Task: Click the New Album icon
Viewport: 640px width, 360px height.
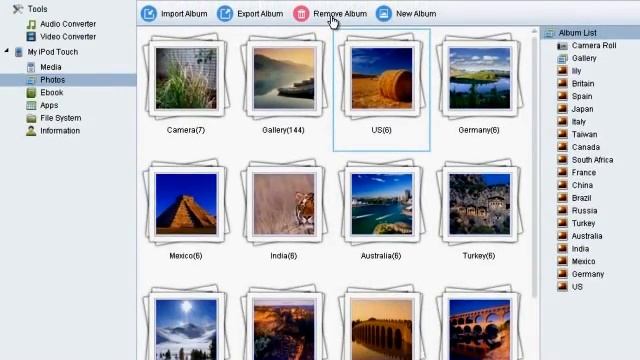Action: coord(384,13)
